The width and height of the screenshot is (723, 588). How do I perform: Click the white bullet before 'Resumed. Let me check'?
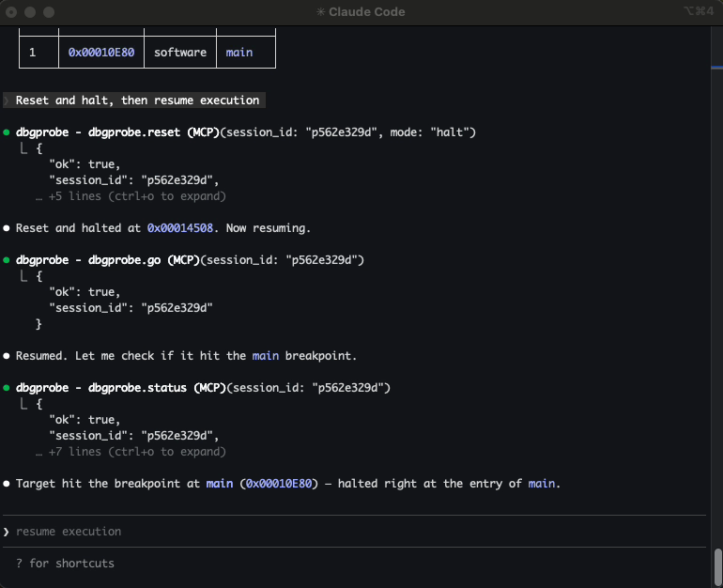(x=8, y=356)
